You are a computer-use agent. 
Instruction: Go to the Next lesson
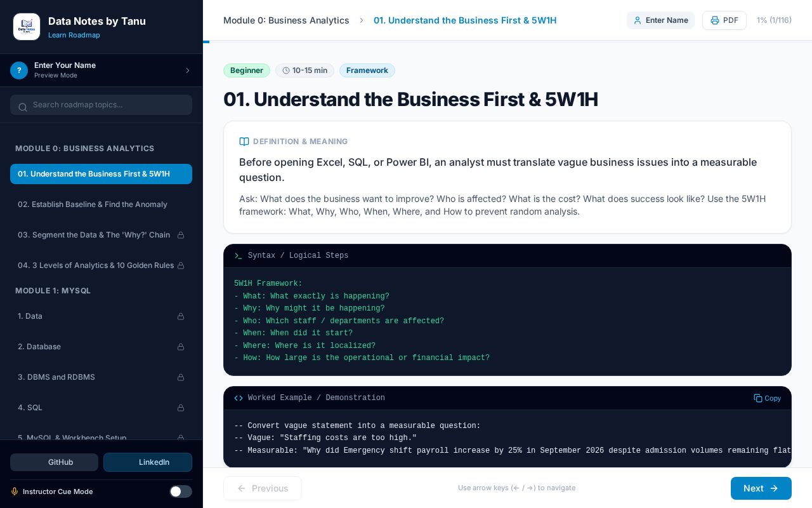pos(761,488)
